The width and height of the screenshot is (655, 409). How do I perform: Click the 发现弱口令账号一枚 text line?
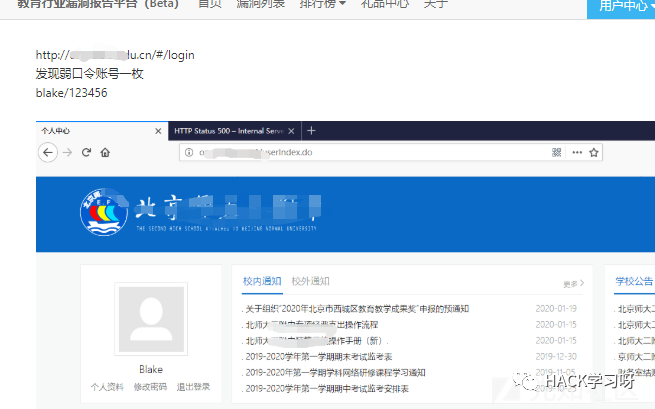click(x=89, y=74)
